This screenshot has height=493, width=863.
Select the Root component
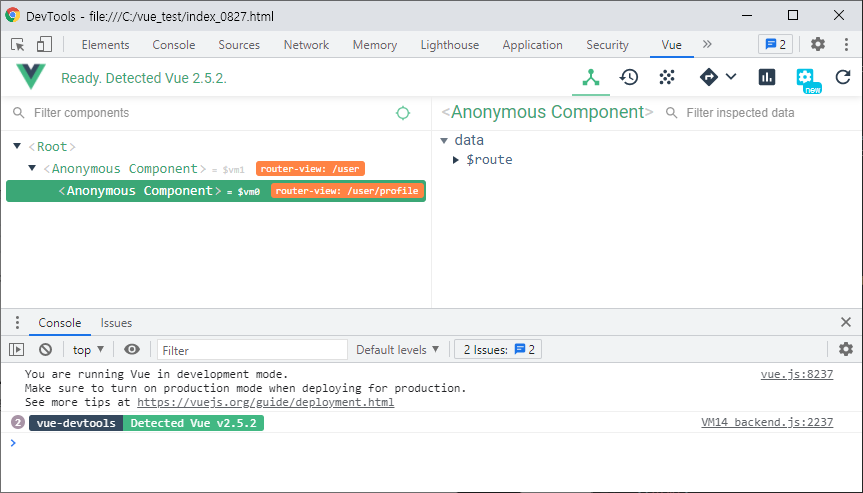[x=52, y=147]
